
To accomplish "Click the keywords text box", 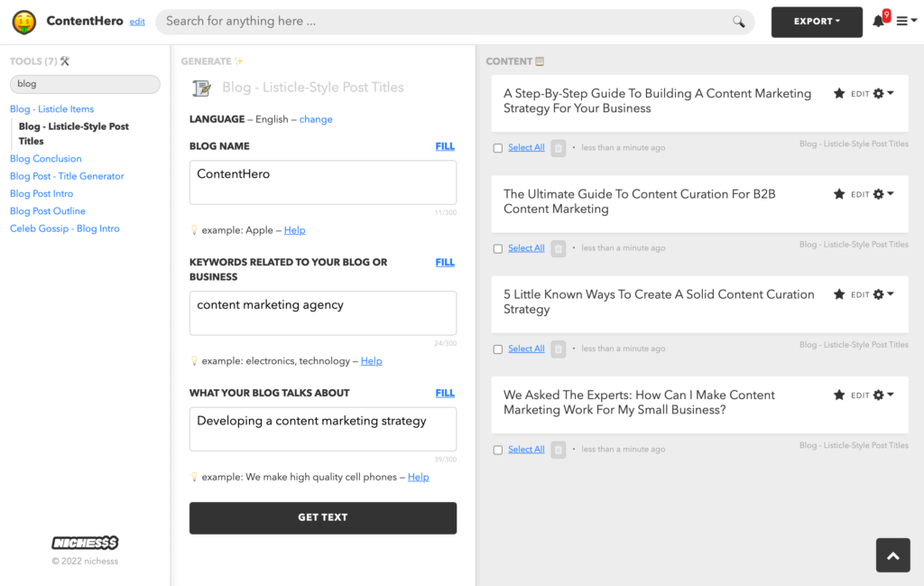I will point(323,313).
